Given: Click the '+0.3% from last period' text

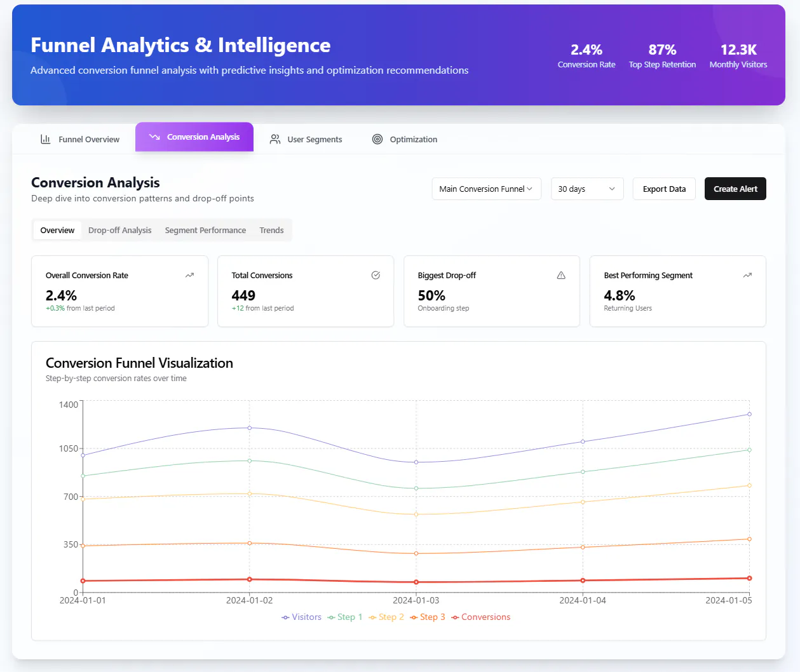Looking at the screenshot, I should coord(80,308).
